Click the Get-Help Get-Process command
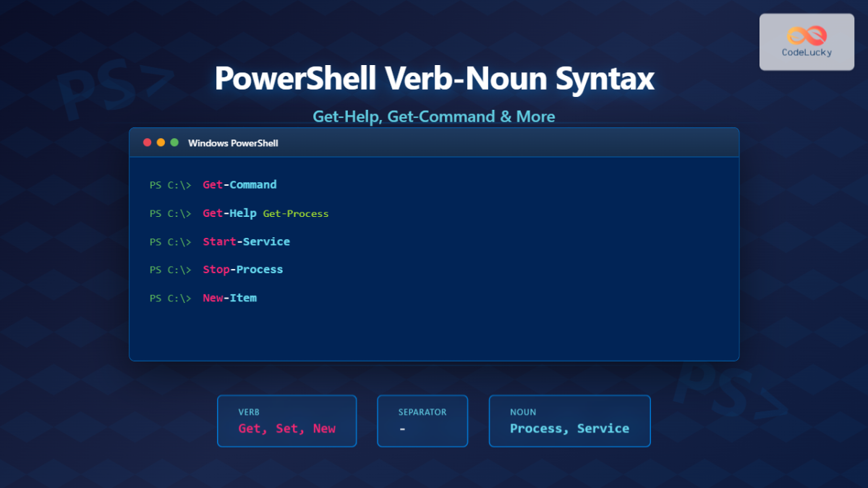 coord(265,213)
